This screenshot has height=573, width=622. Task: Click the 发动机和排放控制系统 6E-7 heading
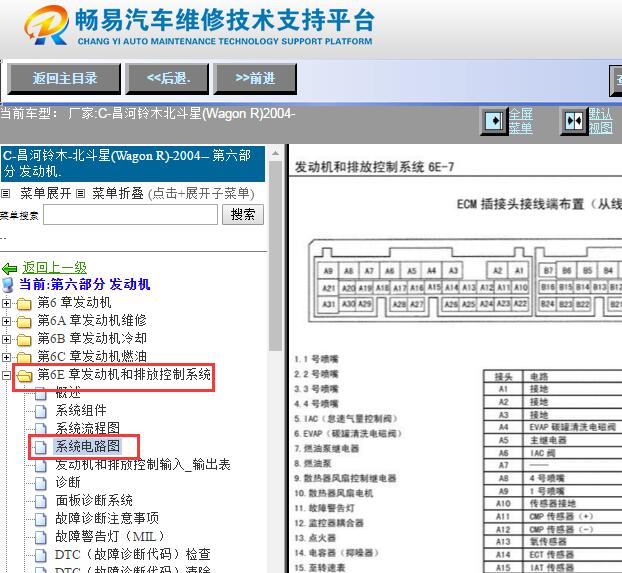click(x=374, y=167)
